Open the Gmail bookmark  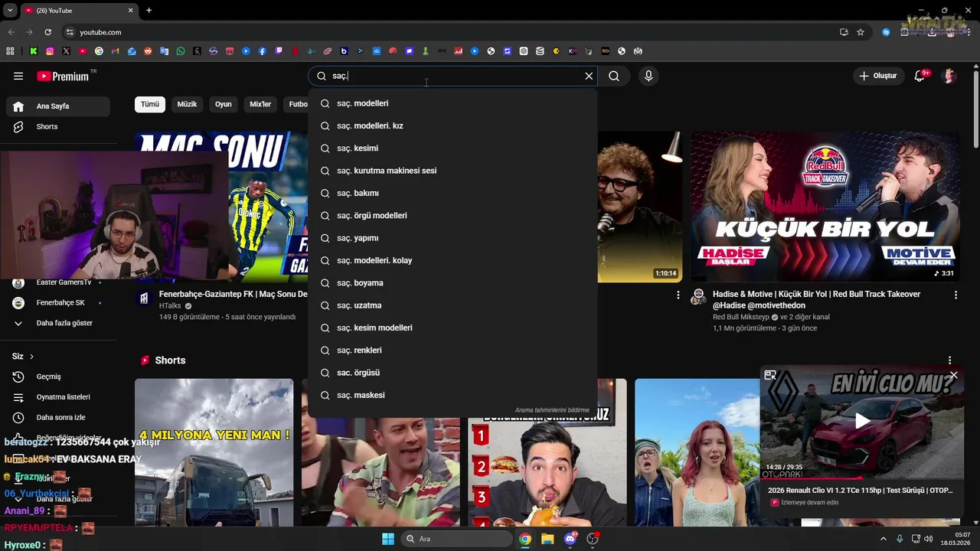pyautogui.click(x=115, y=51)
